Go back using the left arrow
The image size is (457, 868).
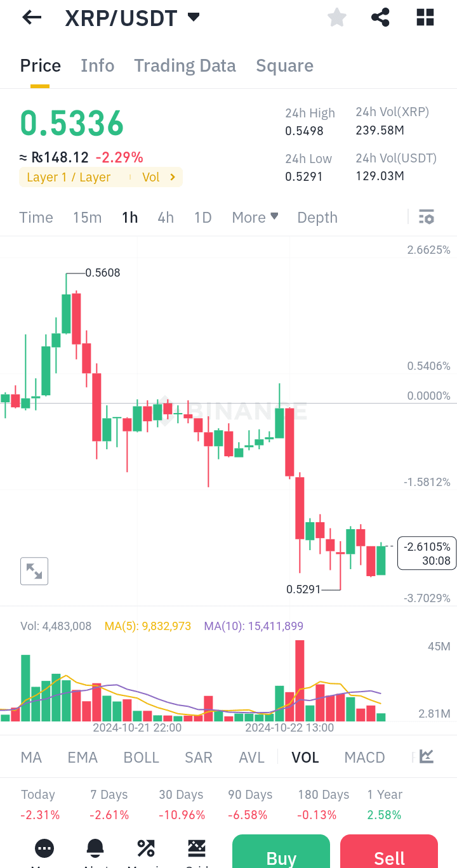click(31, 18)
